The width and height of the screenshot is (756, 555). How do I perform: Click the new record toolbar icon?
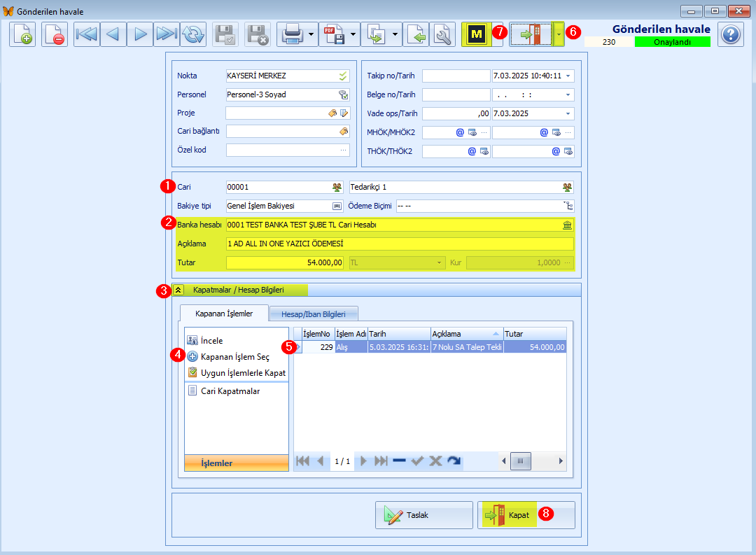click(x=22, y=34)
